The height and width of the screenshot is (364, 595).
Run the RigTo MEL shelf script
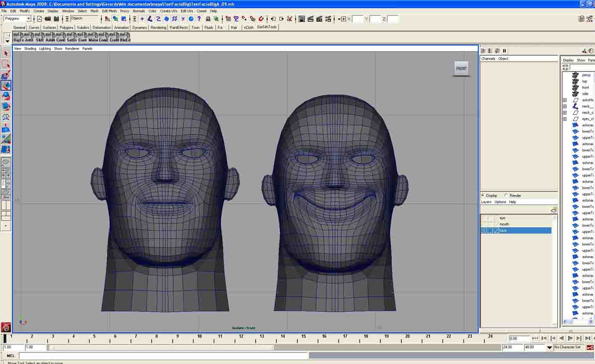18,37
